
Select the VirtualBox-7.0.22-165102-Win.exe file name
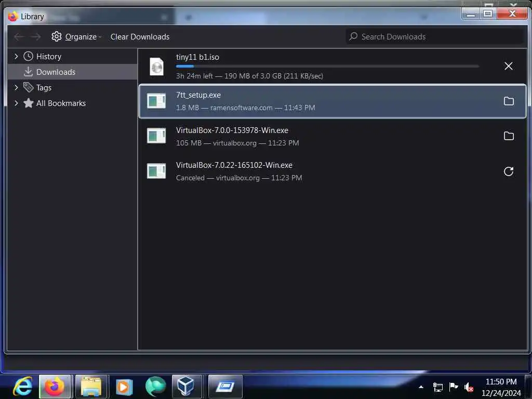click(x=234, y=165)
